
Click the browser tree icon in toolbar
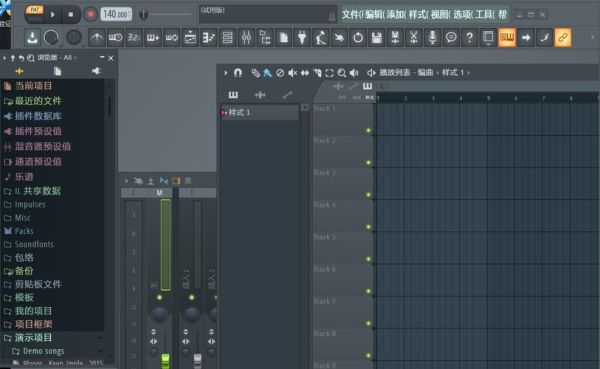(x=265, y=38)
